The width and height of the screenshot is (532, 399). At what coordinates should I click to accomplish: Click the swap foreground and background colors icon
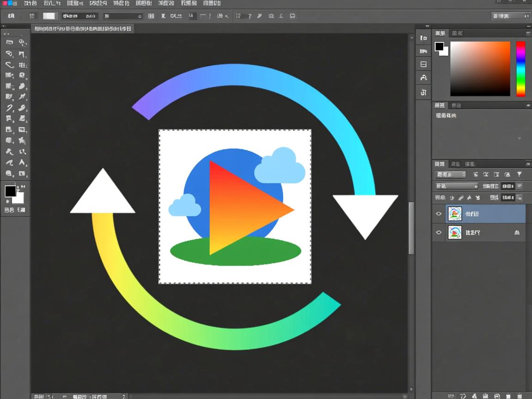(x=22, y=186)
